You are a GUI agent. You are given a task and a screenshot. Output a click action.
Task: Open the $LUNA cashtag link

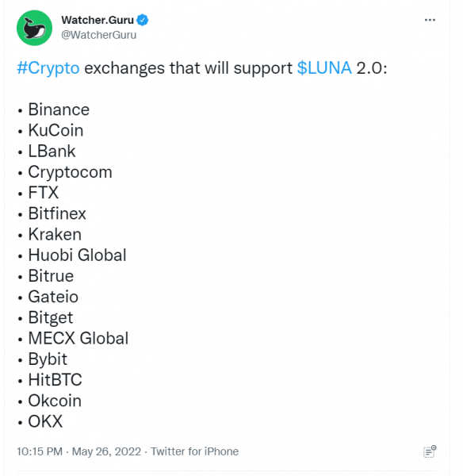click(x=324, y=67)
